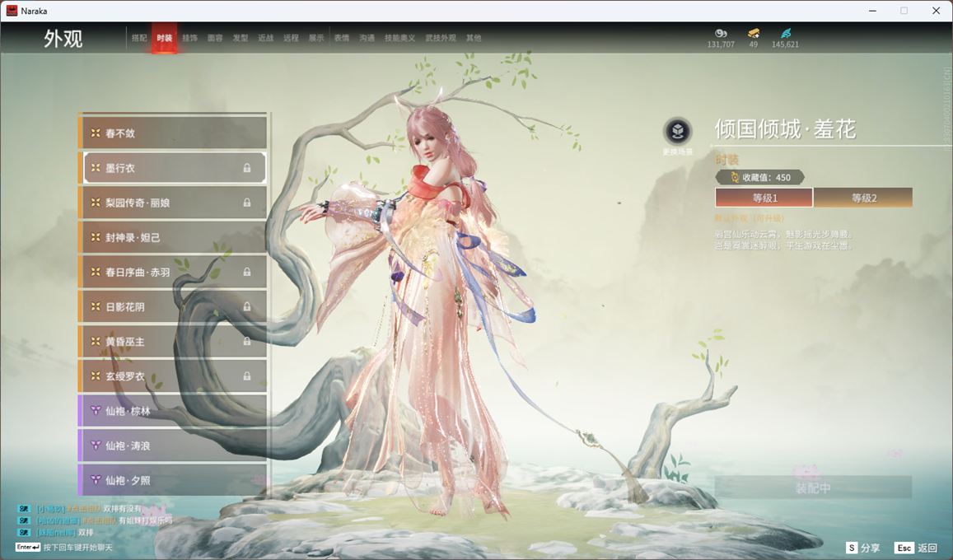The image size is (953, 560).
Task: Click the lock icon on 黄昏巫主
Action: point(247,341)
